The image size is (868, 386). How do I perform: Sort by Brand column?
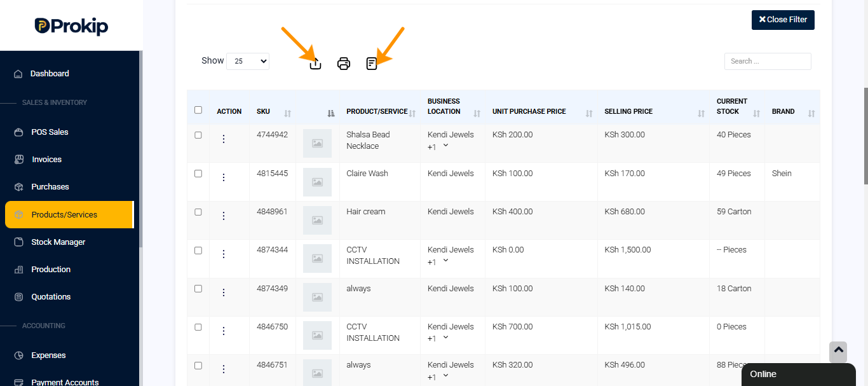click(x=811, y=113)
